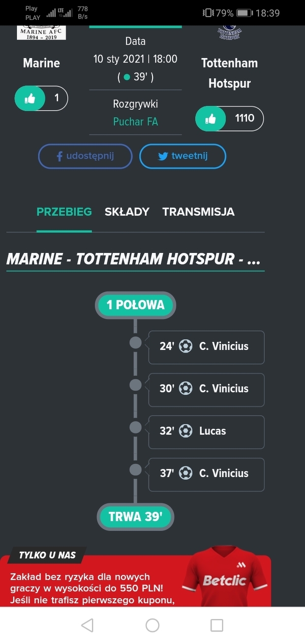The height and width of the screenshot is (644, 305).
Task: Click the goal ball icon at 24'
Action: pos(186,346)
